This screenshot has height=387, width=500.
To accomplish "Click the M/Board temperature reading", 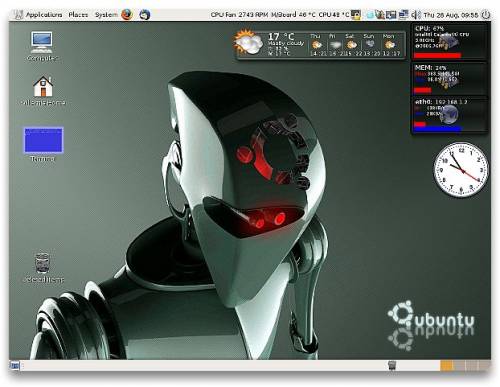I will (x=293, y=15).
